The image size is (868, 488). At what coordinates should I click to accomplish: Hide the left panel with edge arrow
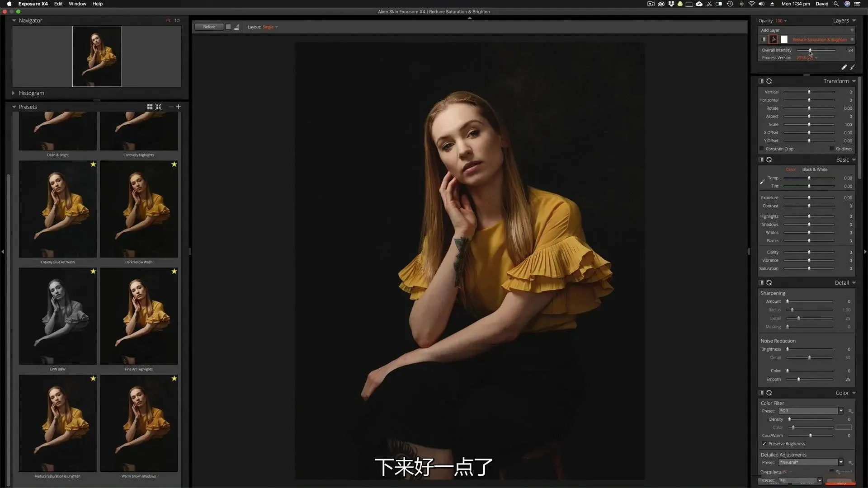pyautogui.click(x=3, y=251)
